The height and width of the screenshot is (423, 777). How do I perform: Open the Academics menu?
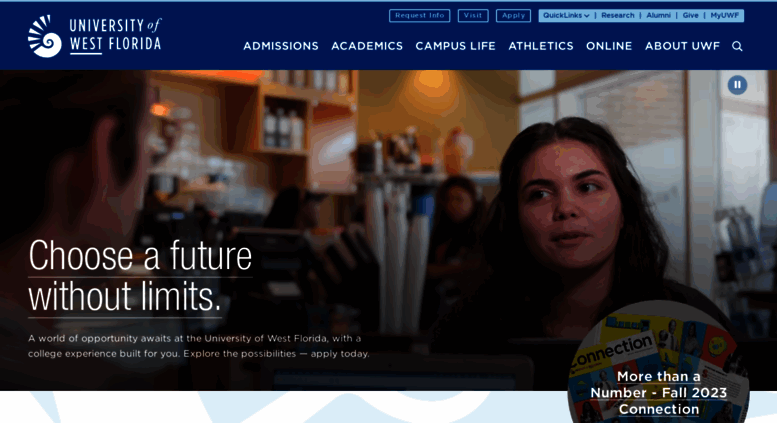click(367, 46)
